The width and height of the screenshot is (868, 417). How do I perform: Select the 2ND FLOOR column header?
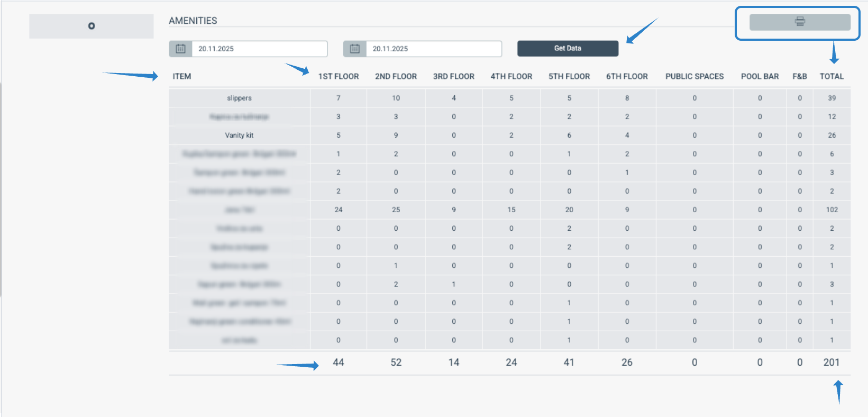coord(396,76)
